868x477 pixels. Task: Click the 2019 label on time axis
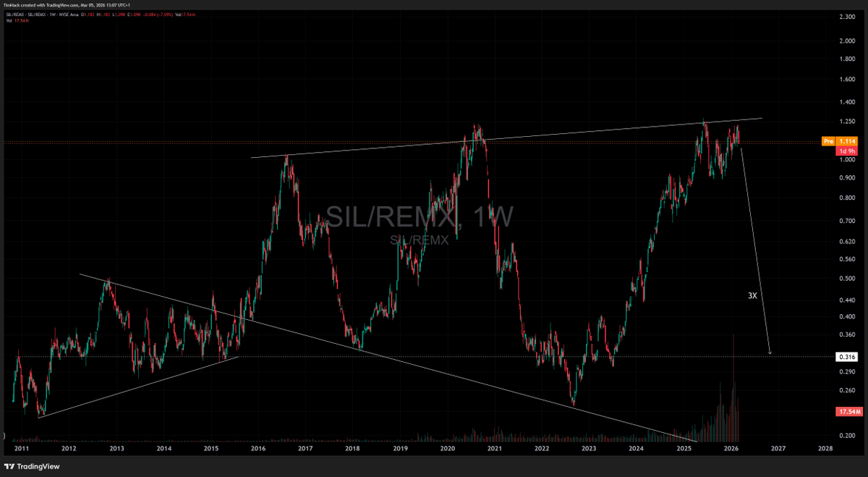[x=399, y=449]
